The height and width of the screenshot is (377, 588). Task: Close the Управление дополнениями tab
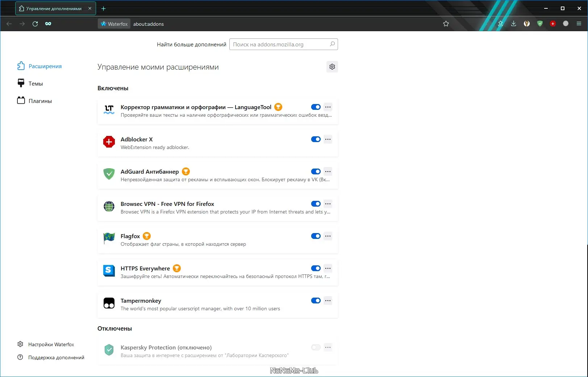click(90, 8)
